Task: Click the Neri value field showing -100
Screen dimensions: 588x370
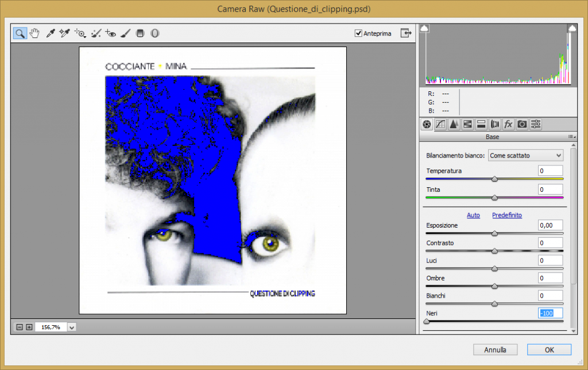Action: 550,313
